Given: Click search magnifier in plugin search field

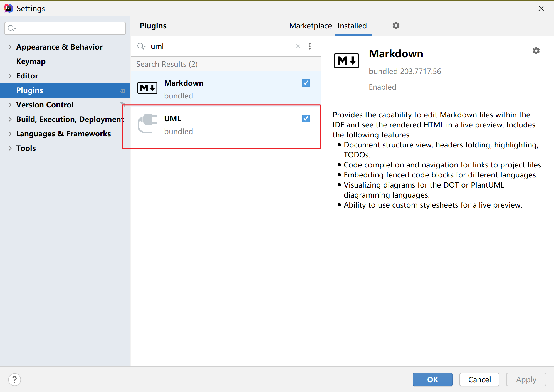Looking at the screenshot, I should coord(141,46).
